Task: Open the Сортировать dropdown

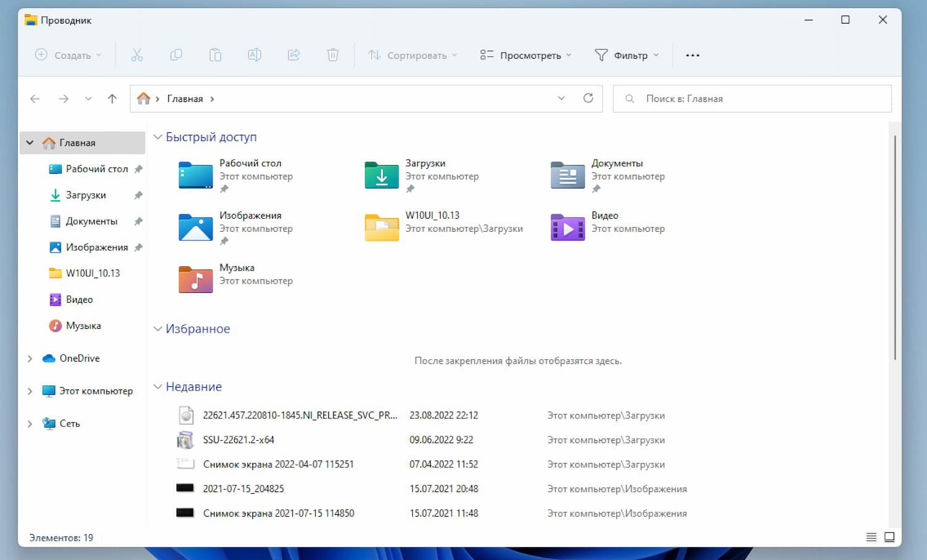Action: pyautogui.click(x=413, y=55)
